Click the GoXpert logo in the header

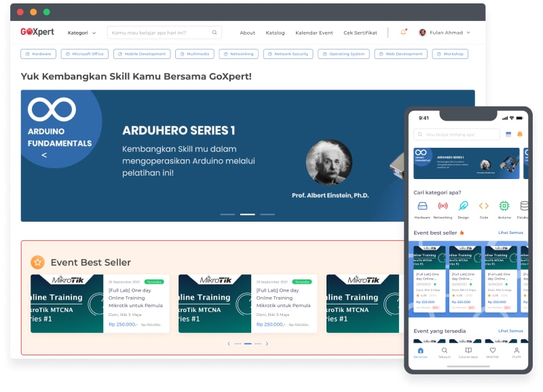(x=37, y=32)
